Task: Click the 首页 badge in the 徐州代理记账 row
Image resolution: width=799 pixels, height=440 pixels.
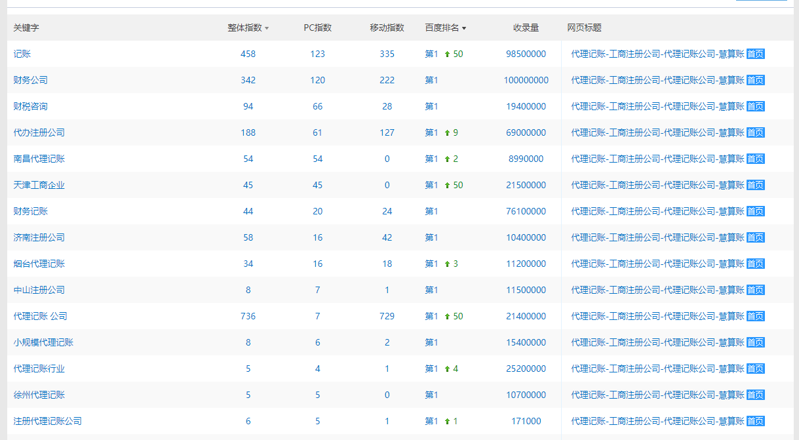Action: pyautogui.click(x=755, y=395)
